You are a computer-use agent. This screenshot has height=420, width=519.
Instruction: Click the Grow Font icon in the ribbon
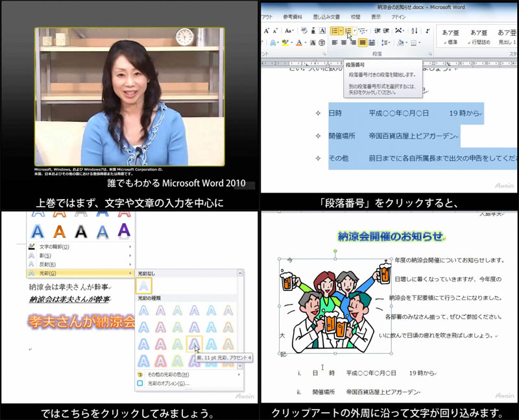267,30
